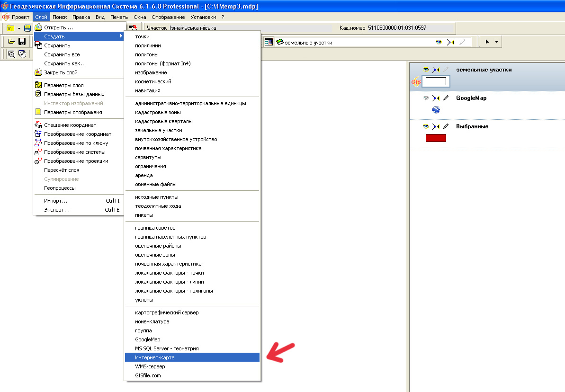
Task: Hide the Выбранные layer via its eye icon
Action: pyautogui.click(x=426, y=126)
